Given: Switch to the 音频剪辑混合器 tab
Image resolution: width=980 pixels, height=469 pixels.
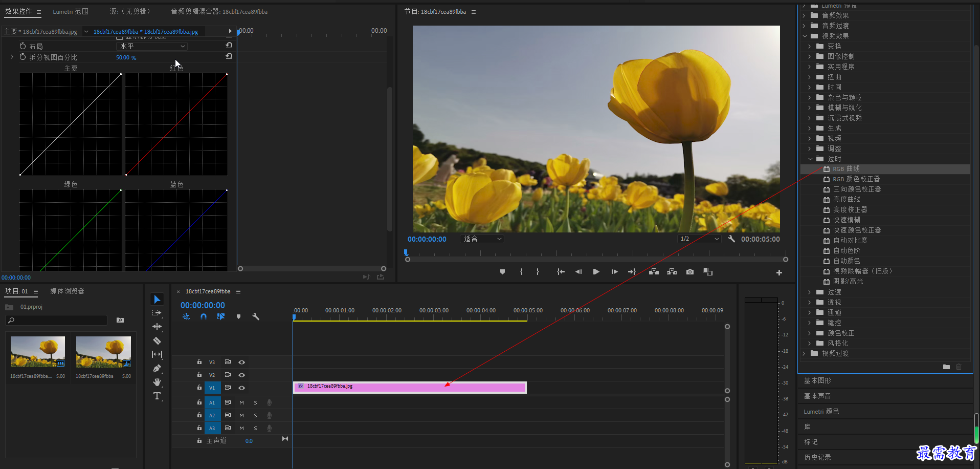Looking at the screenshot, I should [x=219, y=11].
